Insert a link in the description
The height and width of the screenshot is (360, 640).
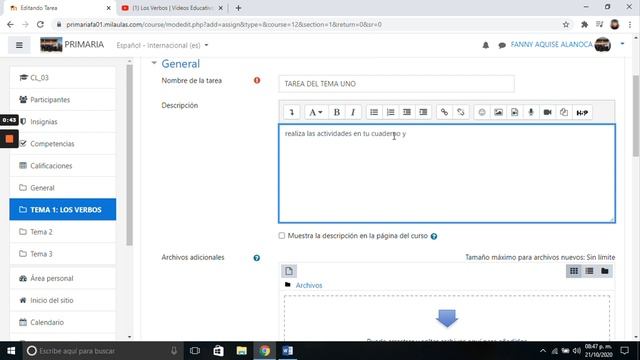444,112
